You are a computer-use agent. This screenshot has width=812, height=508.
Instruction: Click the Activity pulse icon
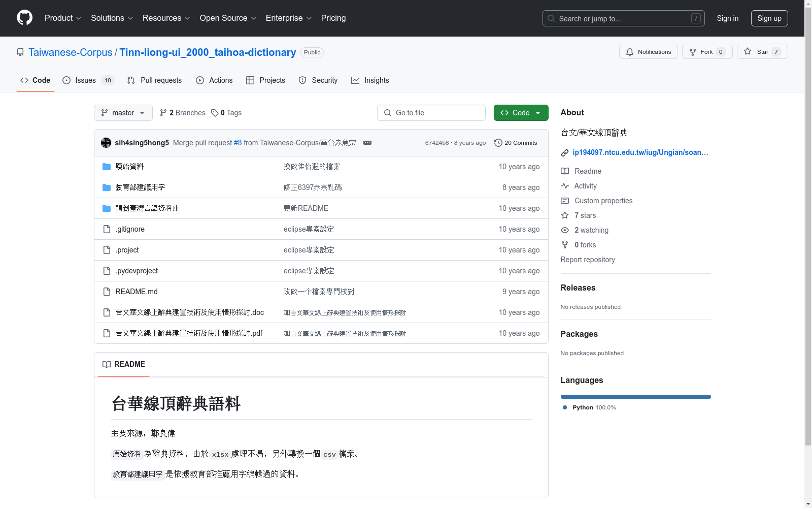coord(565,186)
